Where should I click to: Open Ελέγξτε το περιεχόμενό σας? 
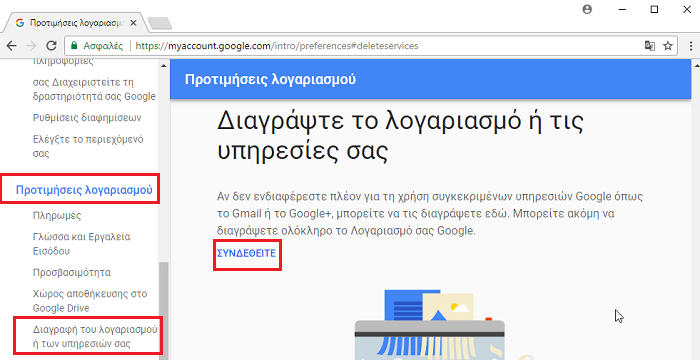pos(88,147)
